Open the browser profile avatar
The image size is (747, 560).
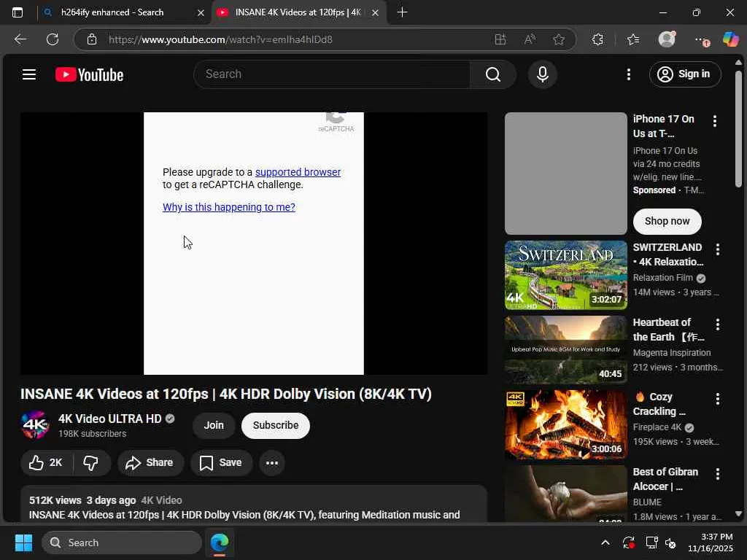click(667, 39)
